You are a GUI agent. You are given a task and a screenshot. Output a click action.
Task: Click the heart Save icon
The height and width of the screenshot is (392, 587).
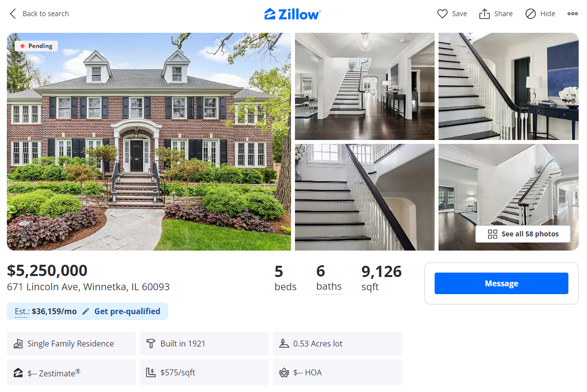tap(442, 14)
